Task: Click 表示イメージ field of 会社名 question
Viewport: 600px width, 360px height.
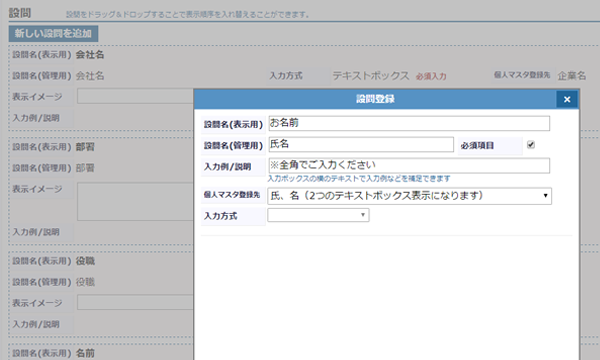Action: 135,96
